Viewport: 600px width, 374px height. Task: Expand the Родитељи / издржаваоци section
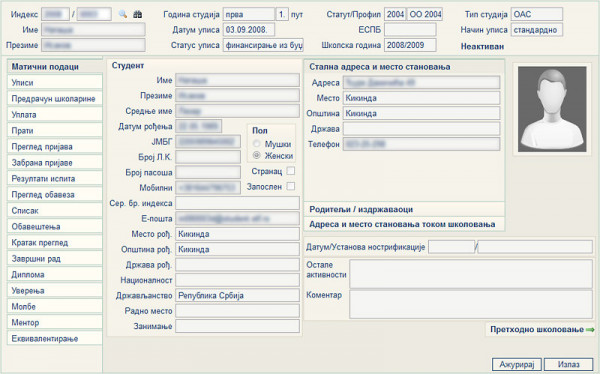404,209
